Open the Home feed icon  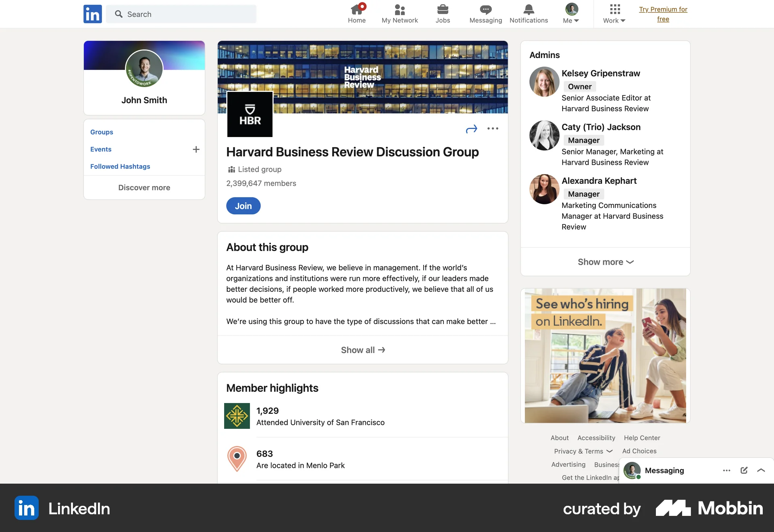(x=357, y=10)
